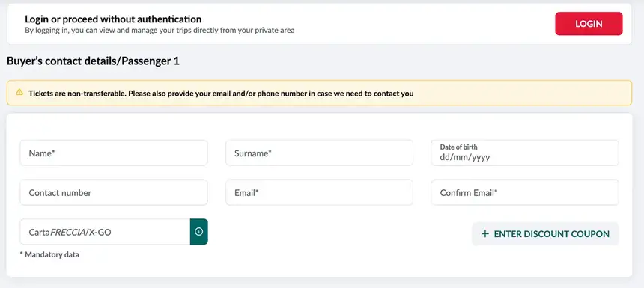Image resolution: width=644 pixels, height=288 pixels.
Task: Focus the Name input field
Action: pyautogui.click(x=114, y=153)
